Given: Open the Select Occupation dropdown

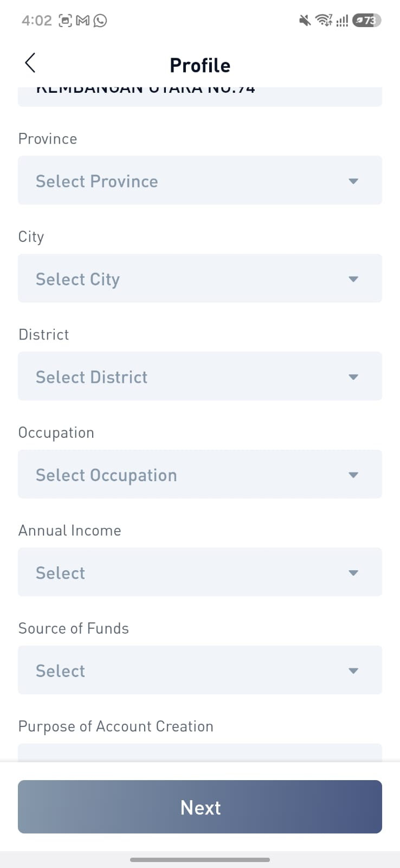Looking at the screenshot, I should tap(200, 474).
